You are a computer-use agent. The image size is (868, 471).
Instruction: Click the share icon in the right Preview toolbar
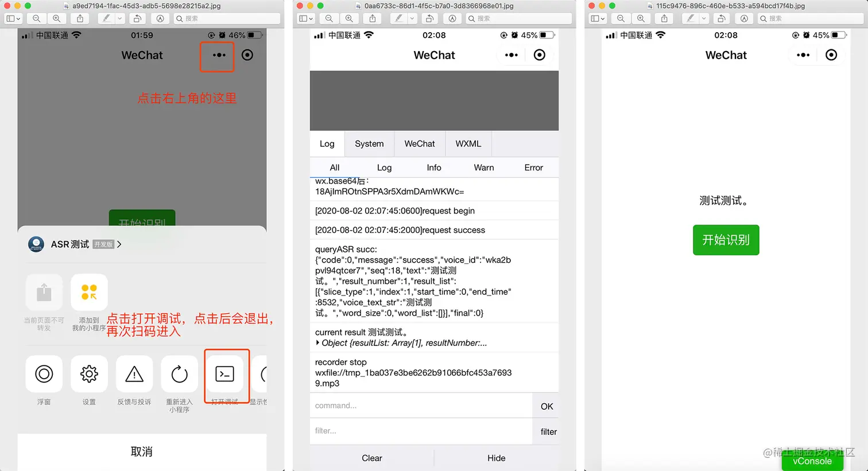tap(664, 18)
